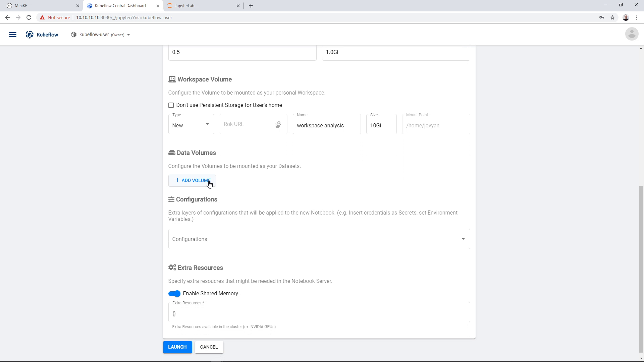The height and width of the screenshot is (362, 644).
Task: Open the kubeflow-user namespace selector
Action: (x=101, y=35)
